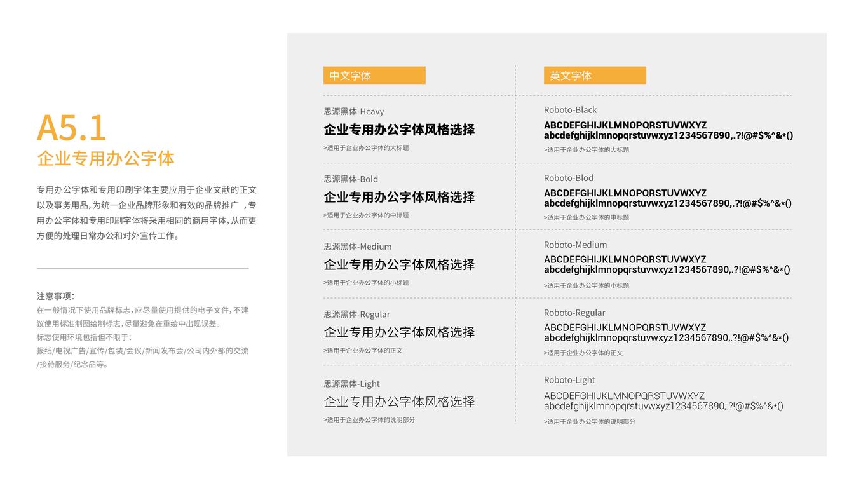The height and width of the screenshot is (488, 868).
Task: Click the 思源黑体-Bold font name
Action: click(351, 179)
